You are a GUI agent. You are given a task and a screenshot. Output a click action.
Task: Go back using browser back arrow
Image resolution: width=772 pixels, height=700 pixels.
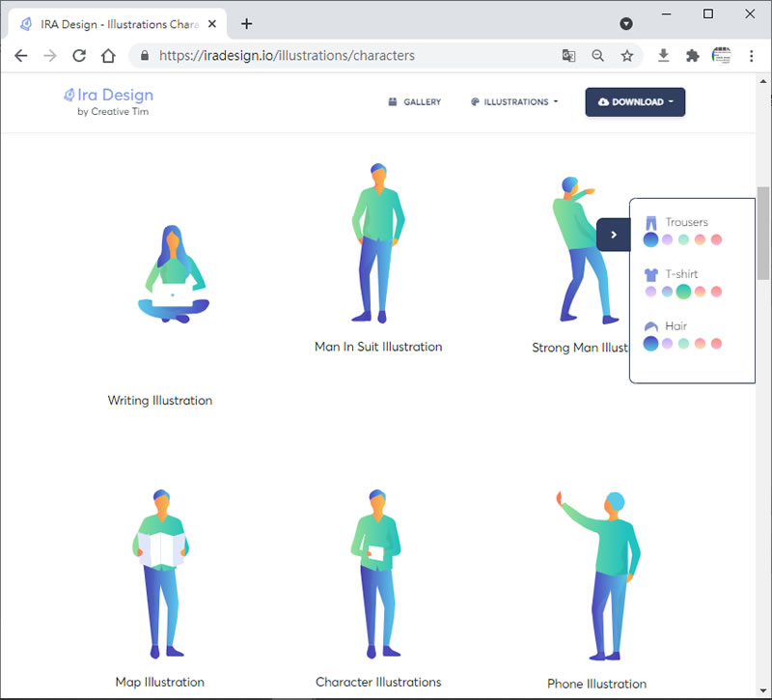click(20, 56)
